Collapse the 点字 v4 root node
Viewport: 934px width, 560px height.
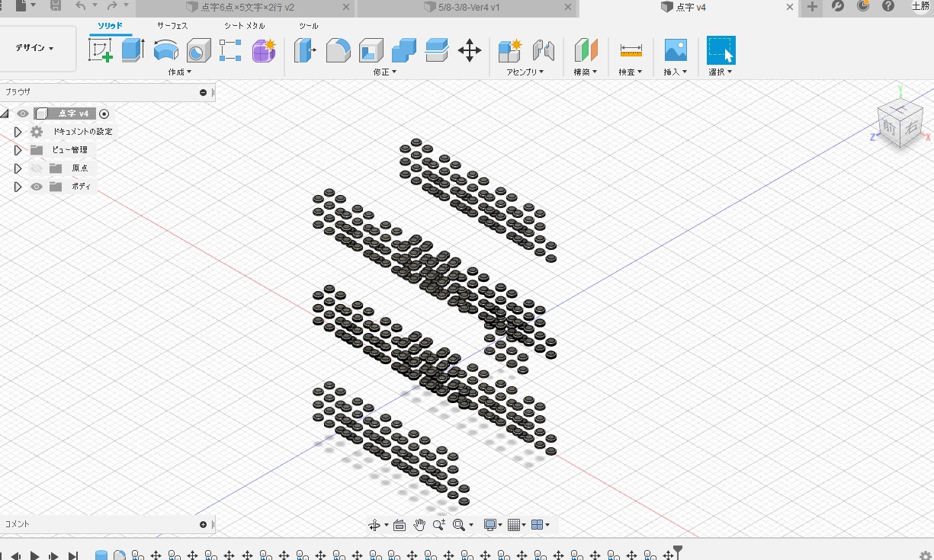[5, 114]
